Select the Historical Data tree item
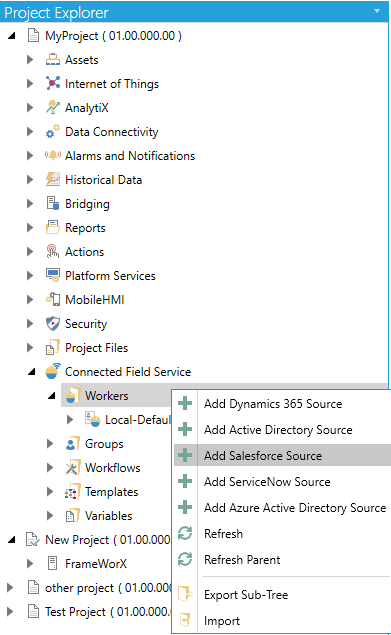This screenshot has width=391, height=635. click(103, 180)
